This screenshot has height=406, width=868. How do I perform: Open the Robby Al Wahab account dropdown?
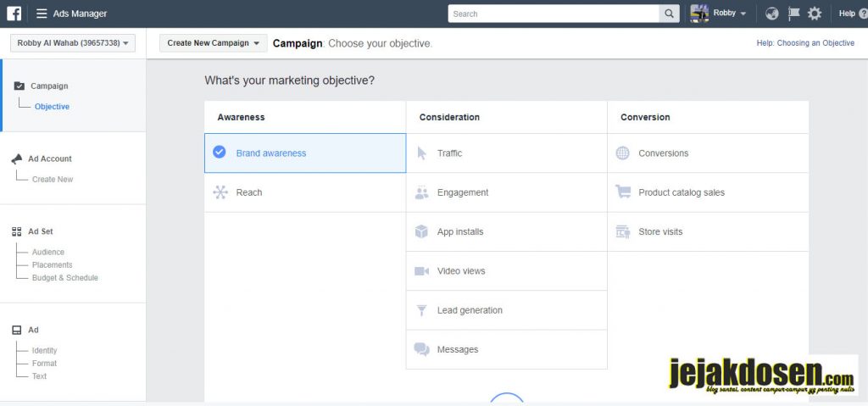[73, 43]
